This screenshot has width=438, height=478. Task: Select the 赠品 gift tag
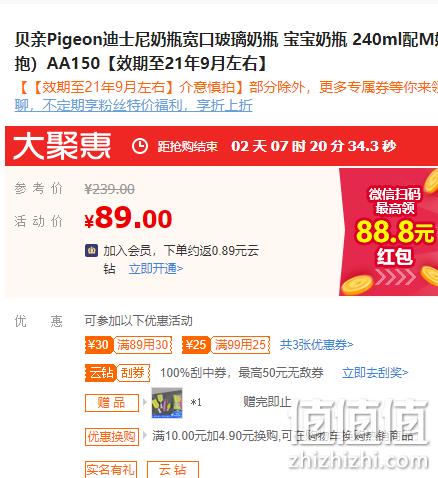tap(112, 403)
